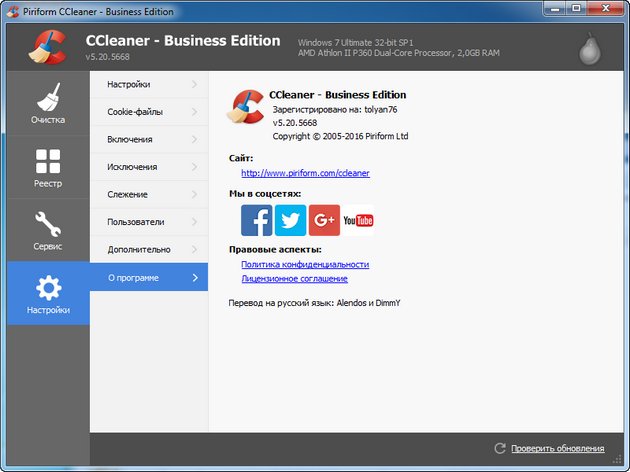Click the Перевод на русский язык credits text
The image size is (630, 472).
pyautogui.click(x=314, y=303)
